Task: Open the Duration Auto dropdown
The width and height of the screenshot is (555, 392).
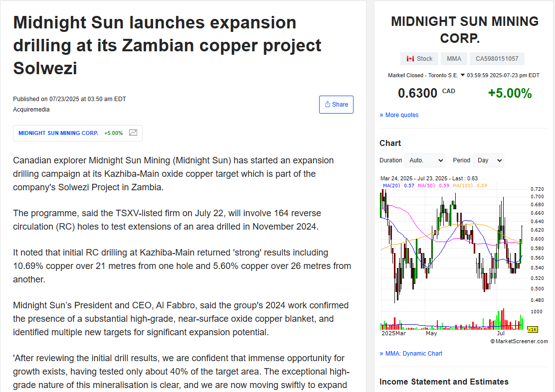Action: (425, 160)
